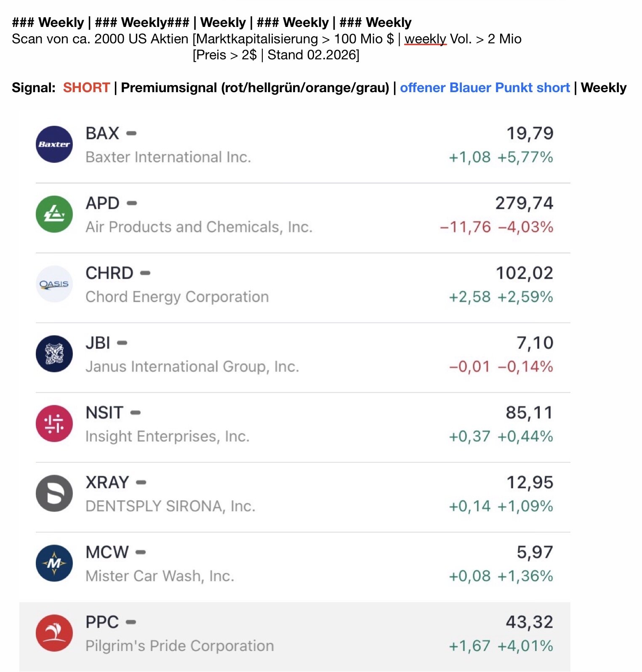Click the APD price 279,74
Viewport: 642px width, 672px height.
click(524, 203)
